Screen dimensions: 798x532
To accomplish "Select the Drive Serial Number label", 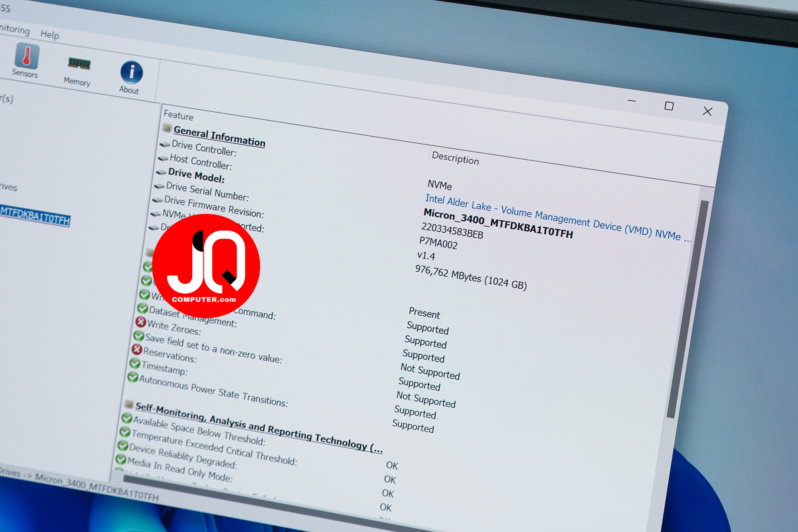I will pyautogui.click(x=207, y=192).
